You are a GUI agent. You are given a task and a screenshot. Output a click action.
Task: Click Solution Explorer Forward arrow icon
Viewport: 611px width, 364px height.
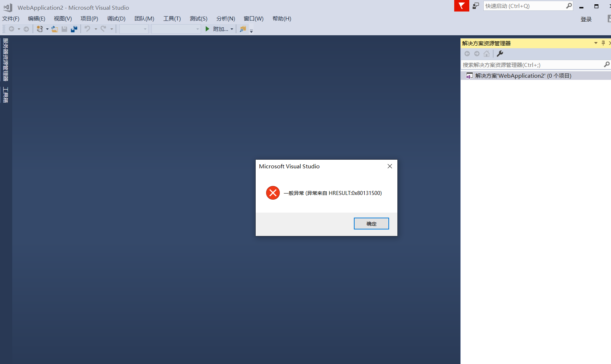477,54
